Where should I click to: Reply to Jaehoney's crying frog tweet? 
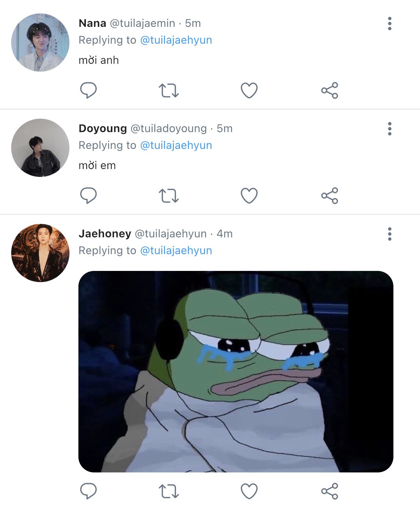tap(88, 491)
